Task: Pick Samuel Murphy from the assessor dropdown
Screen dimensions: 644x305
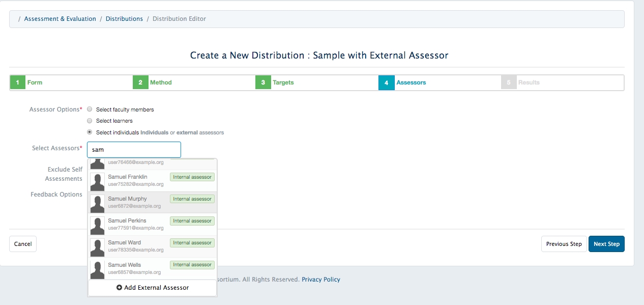Action: 127,199
